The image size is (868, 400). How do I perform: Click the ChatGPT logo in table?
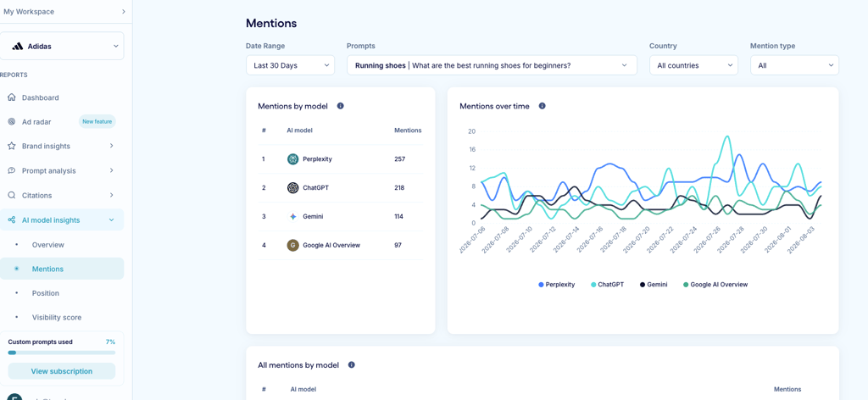coord(292,188)
